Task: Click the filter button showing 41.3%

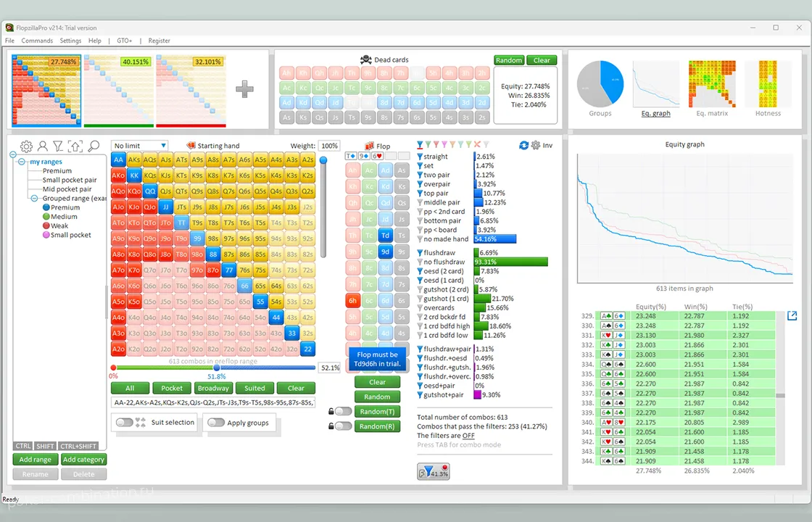Action: 434,473
